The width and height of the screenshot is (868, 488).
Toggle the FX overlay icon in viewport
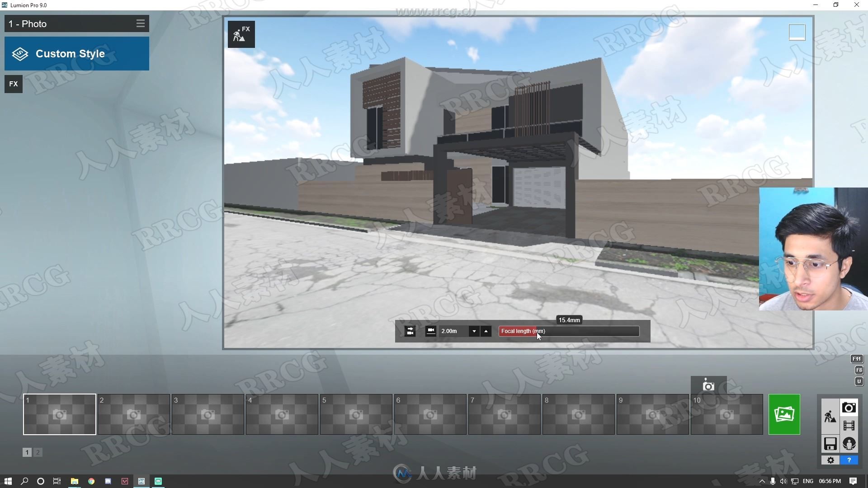(242, 34)
